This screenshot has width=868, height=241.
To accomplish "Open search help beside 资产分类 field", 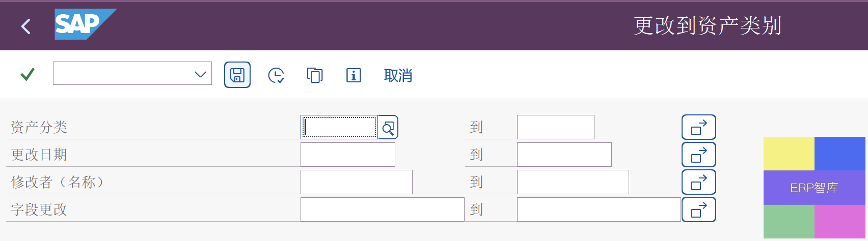I will [388, 128].
